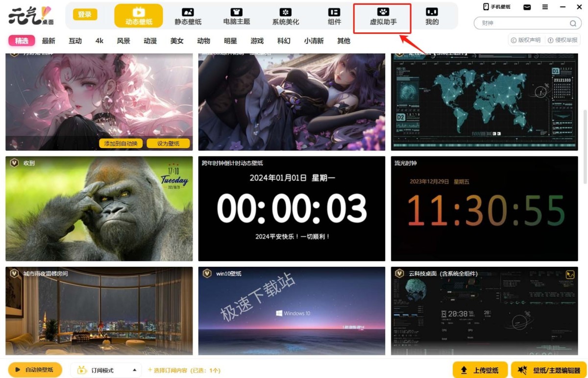Viewport: 588px width, 378px height.
Task: Go to the 电脑主题 section
Action: tap(237, 16)
